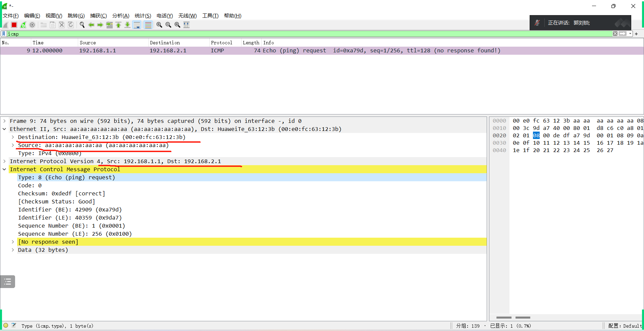Go forward to next packet with right arrow
This screenshot has width=644, height=331.
pyautogui.click(x=100, y=25)
